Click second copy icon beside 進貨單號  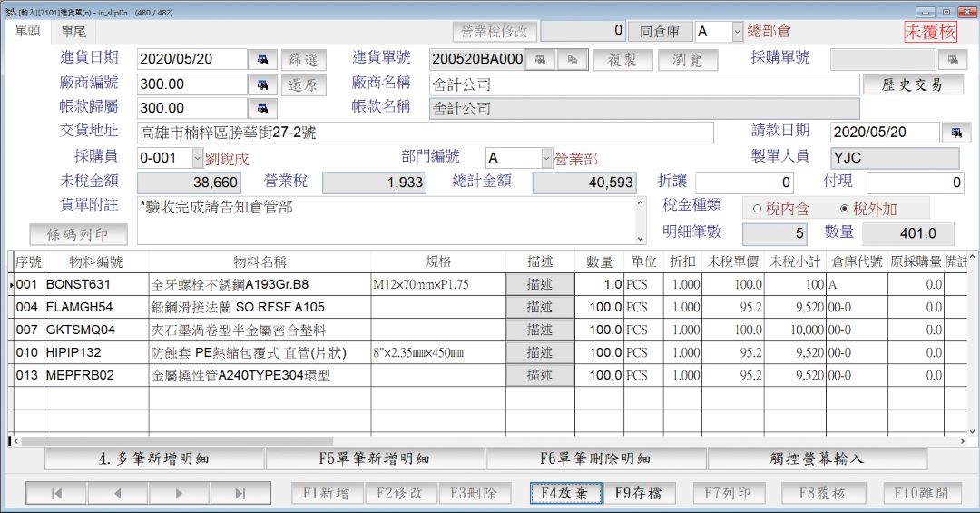click(x=572, y=59)
